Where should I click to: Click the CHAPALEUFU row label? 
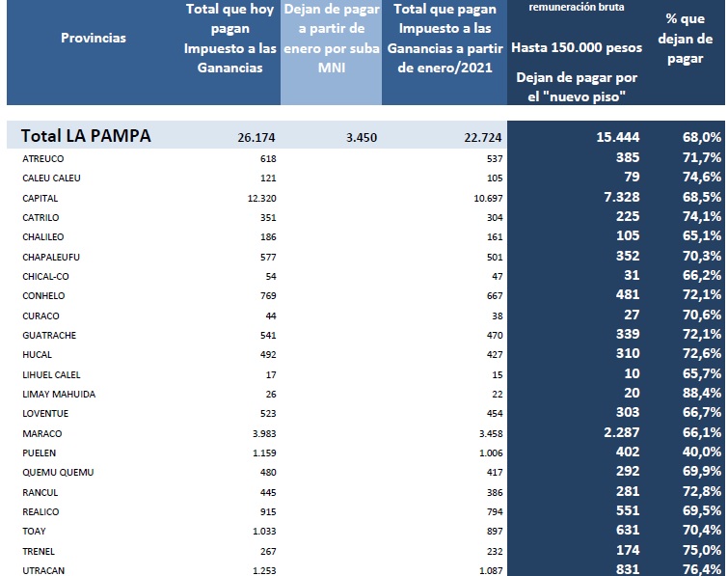pyautogui.click(x=51, y=258)
